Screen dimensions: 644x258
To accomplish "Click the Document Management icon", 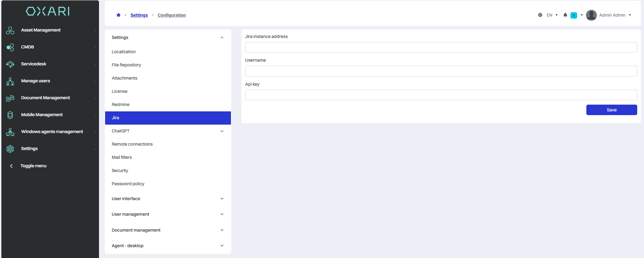I will [10, 98].
